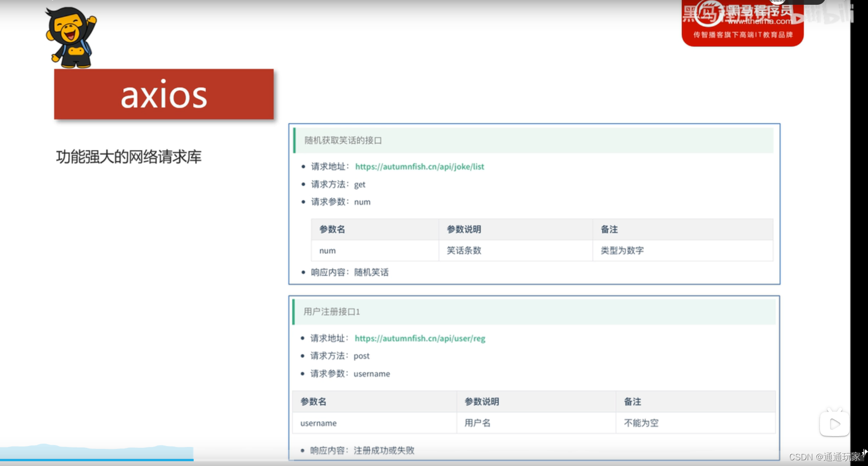
Task: Click the 功能强大的网络请求库 subtitle text
Action: (128, 157)
